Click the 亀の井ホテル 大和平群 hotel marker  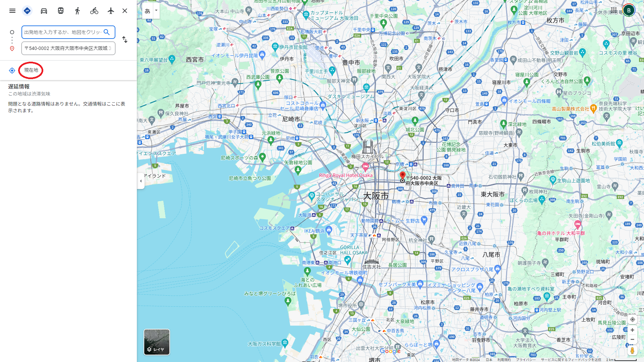coord(578,224)
